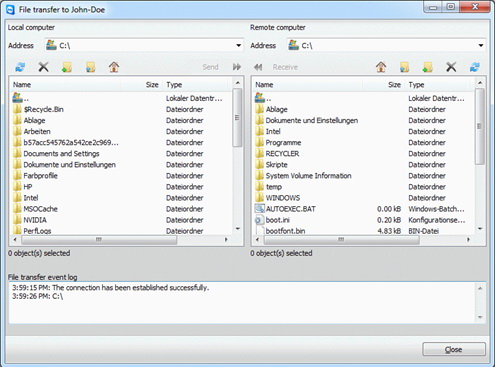Go to parent folder on local computer
The width and height of the screenshot is (496, 368).
coord(90,67)
